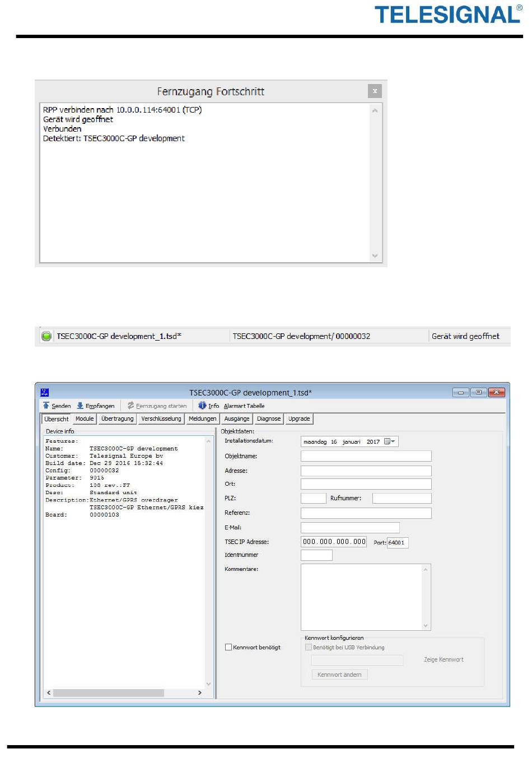Image resolution: width=532 pixels, height=772 pixels.
Task: Click the Rufnummer input field
Action: pyautogui.click(x=402, y=498)
